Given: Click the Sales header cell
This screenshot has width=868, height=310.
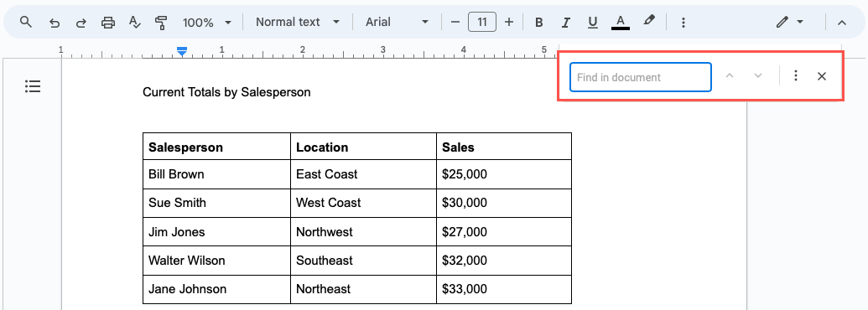Looking at the screenshot, I should pyautogui.click(x=504, y=147).
